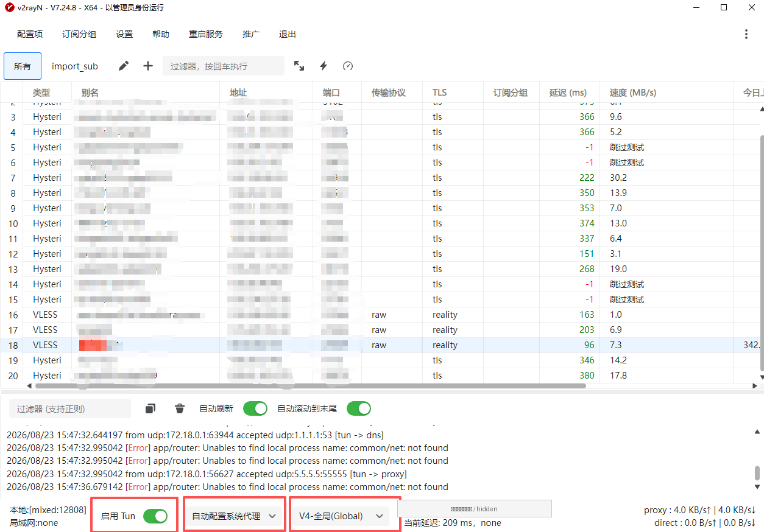Click the direct speed status text
Screen dimensions: 764x532
tap(704, 523)
